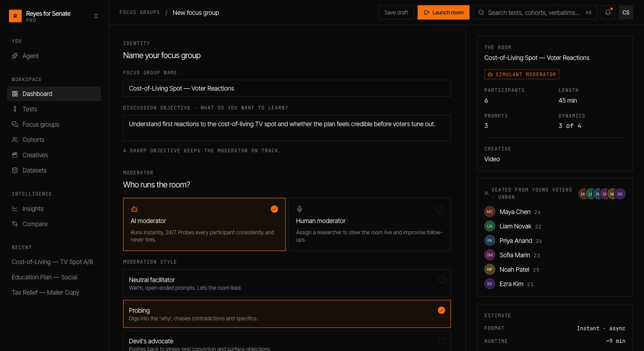
Task: Go to Dashboard
Action: (54, 94)
